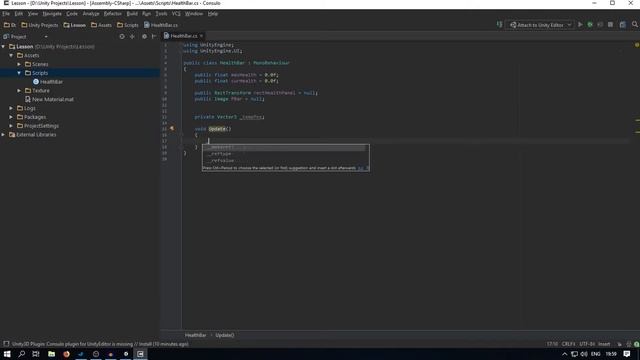The height and width of the screenshot is (360, 640).
Task: Expand the Texture folder
Action: 19,90
